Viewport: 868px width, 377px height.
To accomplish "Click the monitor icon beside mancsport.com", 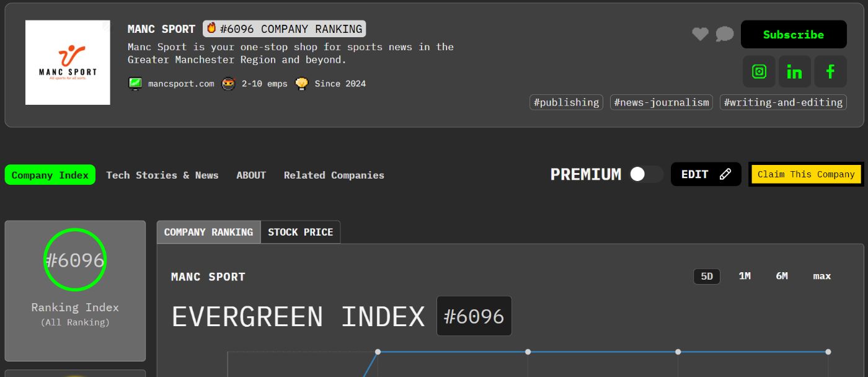I will 135,84.
